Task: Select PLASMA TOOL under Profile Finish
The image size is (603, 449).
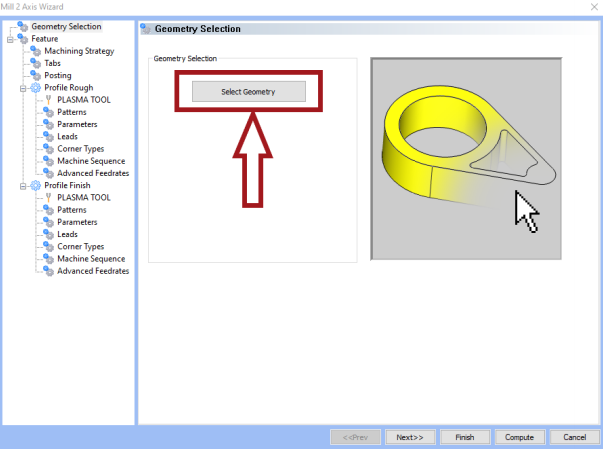Action: [x=84, y=198]
